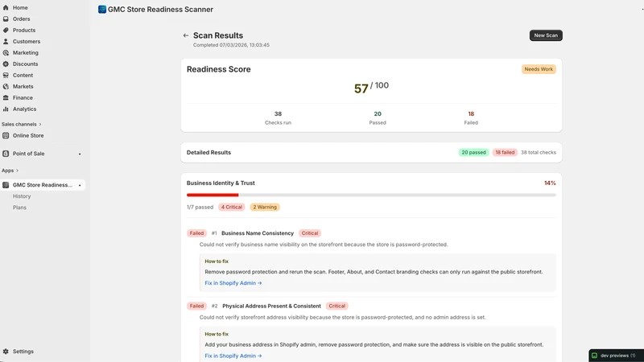
Task: Open Settings label in sidebar
Action: click(23, 352)
